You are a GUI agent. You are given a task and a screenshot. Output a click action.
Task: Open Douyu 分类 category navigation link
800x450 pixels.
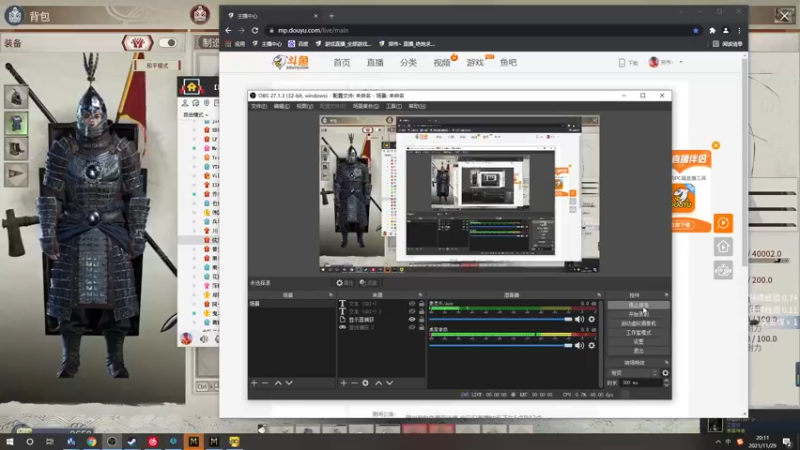(408, 62)
